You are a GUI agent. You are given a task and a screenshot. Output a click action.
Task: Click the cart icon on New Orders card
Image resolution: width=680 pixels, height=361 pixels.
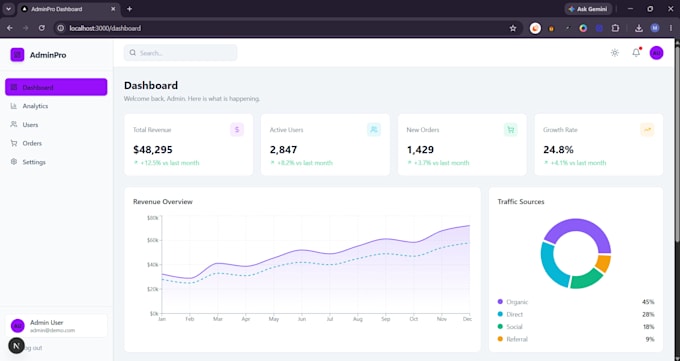tap(510, 130)
